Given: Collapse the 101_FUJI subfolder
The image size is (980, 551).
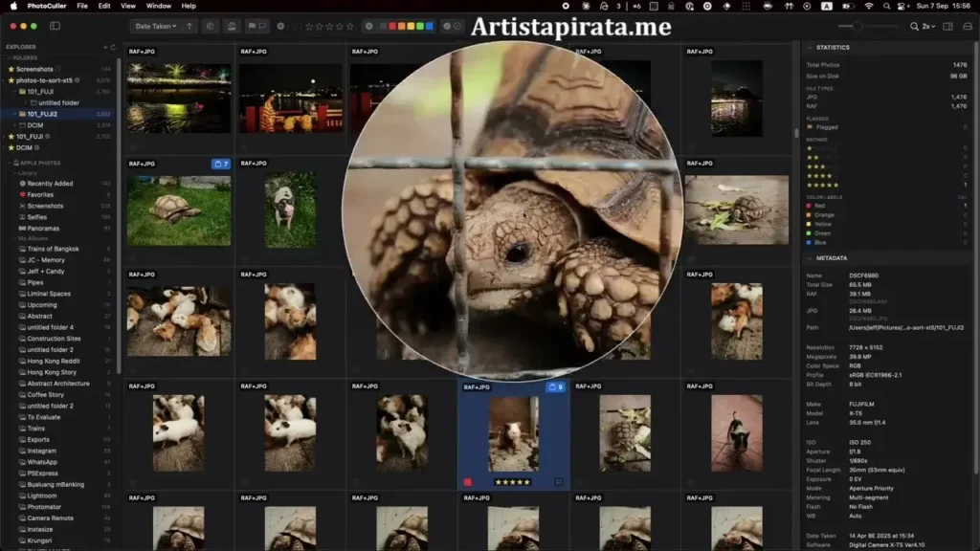Looking at the screenshot, I should coord(14,92).
